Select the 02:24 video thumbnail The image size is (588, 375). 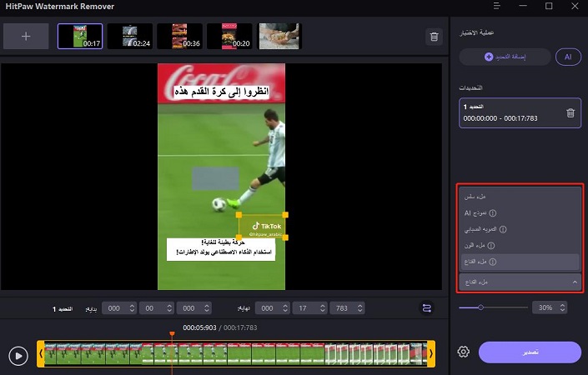tap(130, 37)
